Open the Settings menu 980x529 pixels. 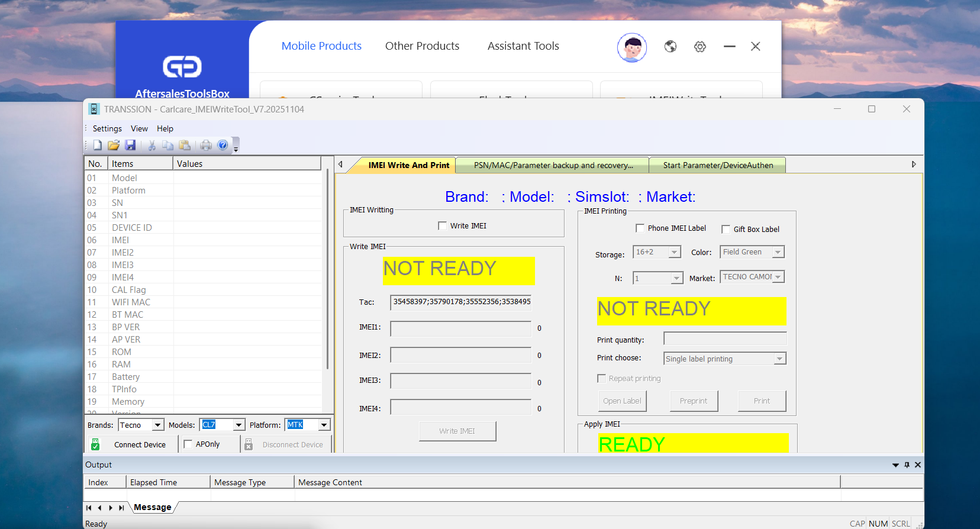click(107, 128)
